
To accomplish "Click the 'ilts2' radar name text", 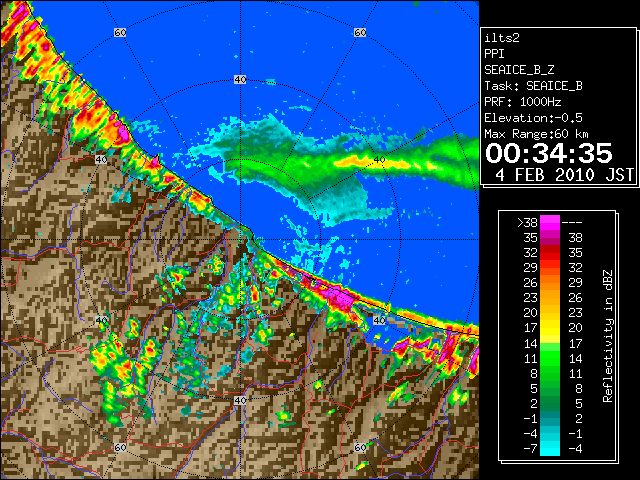I will [x=502, y=38].
